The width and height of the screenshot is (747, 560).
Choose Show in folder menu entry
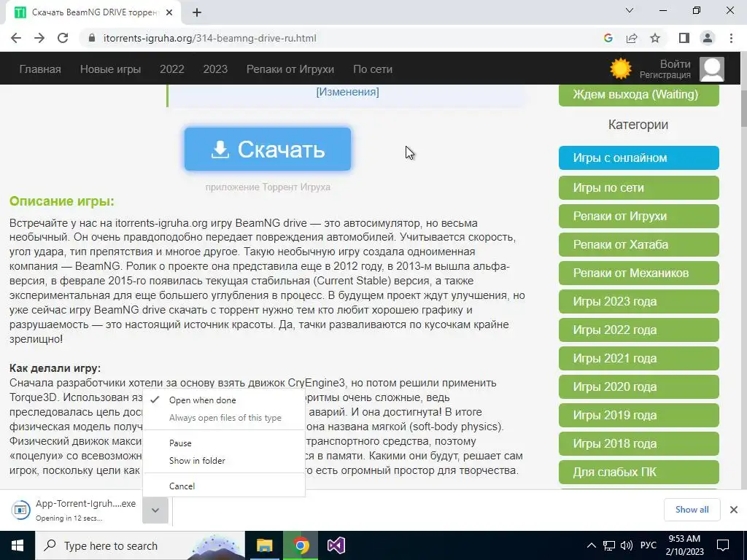point(223,461)
